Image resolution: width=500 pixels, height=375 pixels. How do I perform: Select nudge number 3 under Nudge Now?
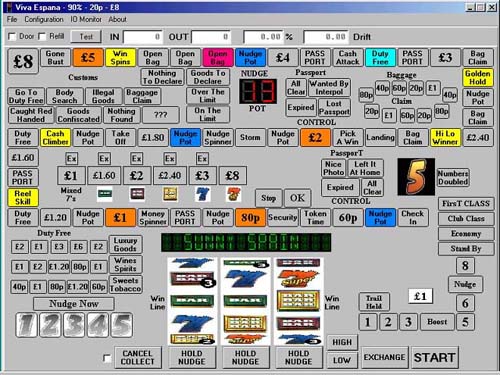pos(74,325)
